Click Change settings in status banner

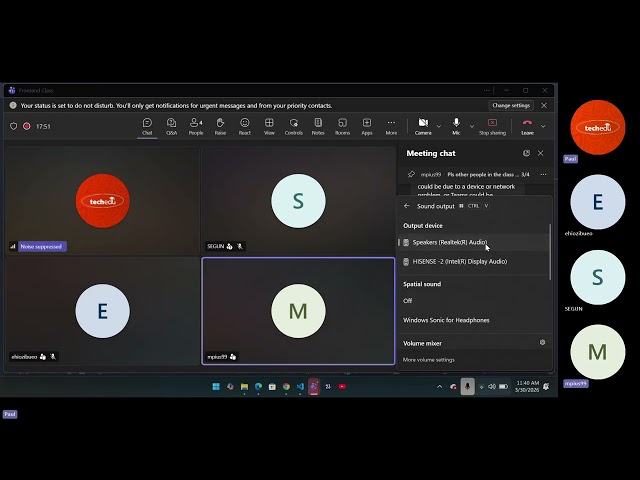click(511, 105)
